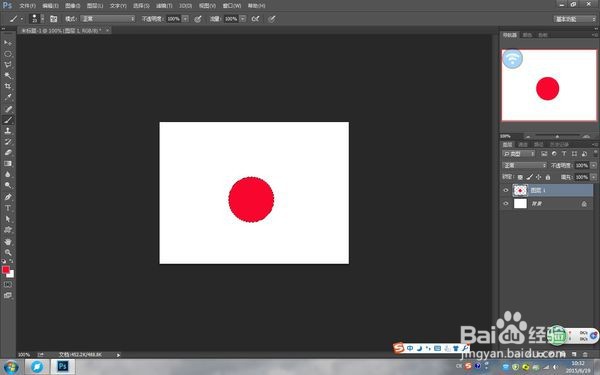Select the Blur tool
The height and width of the screenshot is (375, 600).
coord(8,174)
